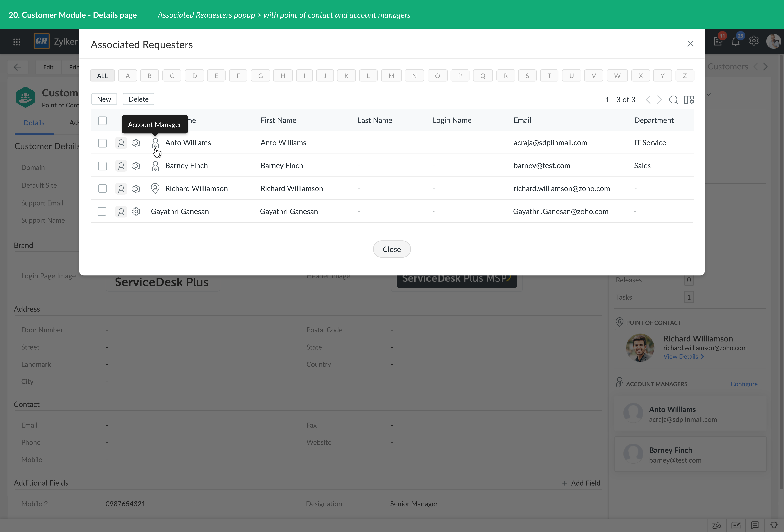Filter requesters by letter A

pyautogui.click(x=128, y=76)
